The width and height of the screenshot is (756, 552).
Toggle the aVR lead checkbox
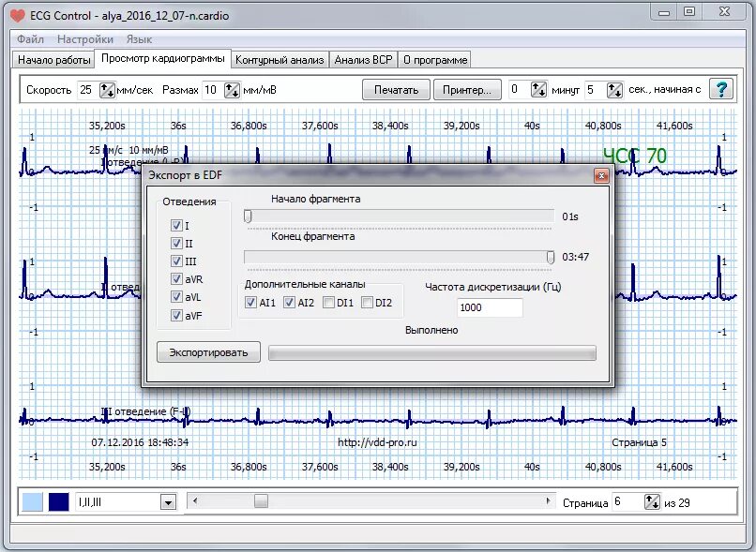coord(176,279)
